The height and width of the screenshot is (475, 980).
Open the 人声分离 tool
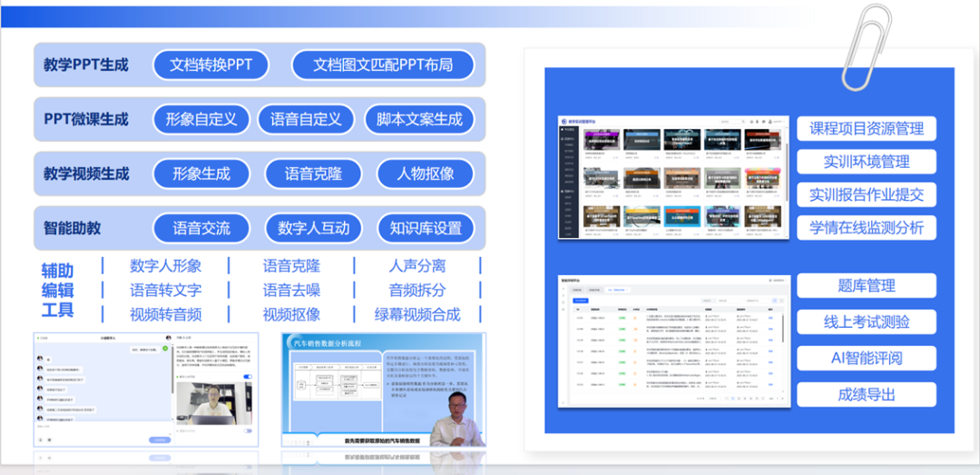coord(416,266)
